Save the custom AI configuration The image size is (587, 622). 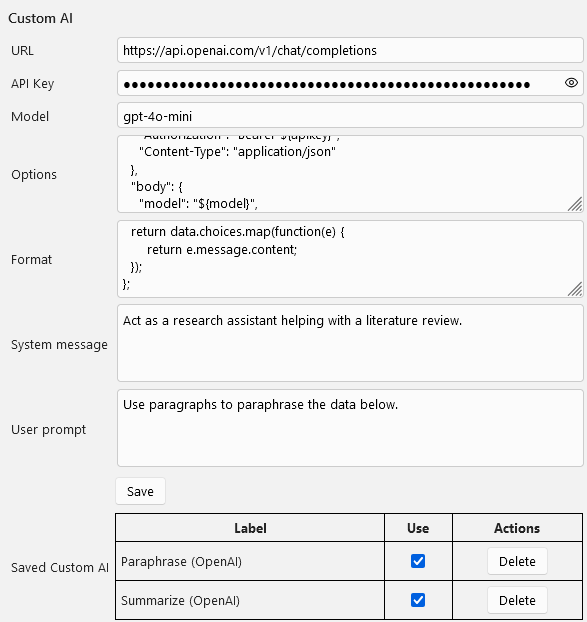(x=140, y=491)
